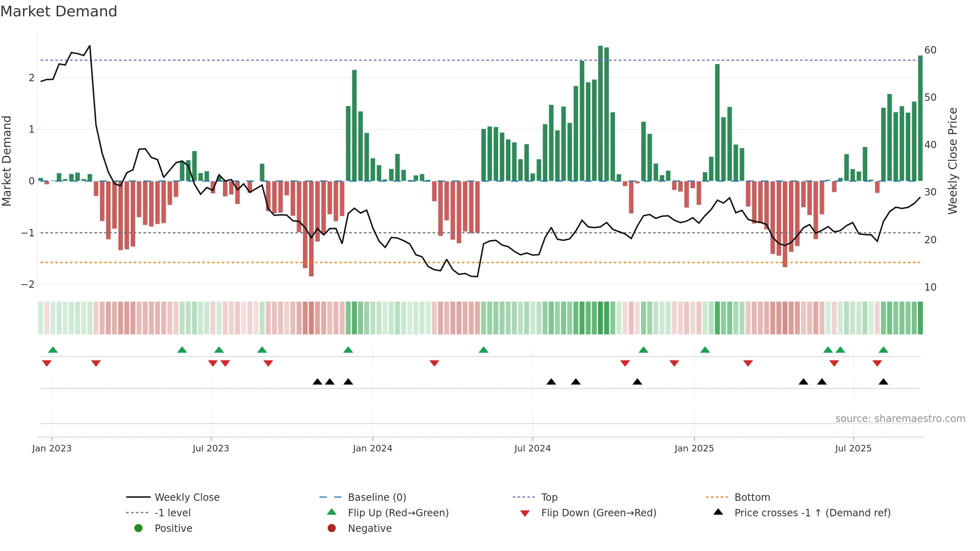Click the Jul 2023 x-axis label
Viewport: 980px width, 551px height.
[211, 449]
